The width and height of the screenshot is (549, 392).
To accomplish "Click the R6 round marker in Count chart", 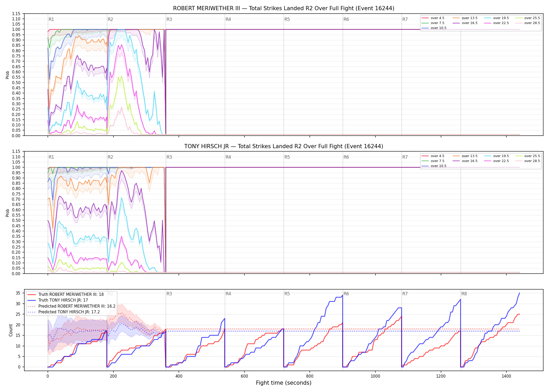I will [x=346, y=294].
